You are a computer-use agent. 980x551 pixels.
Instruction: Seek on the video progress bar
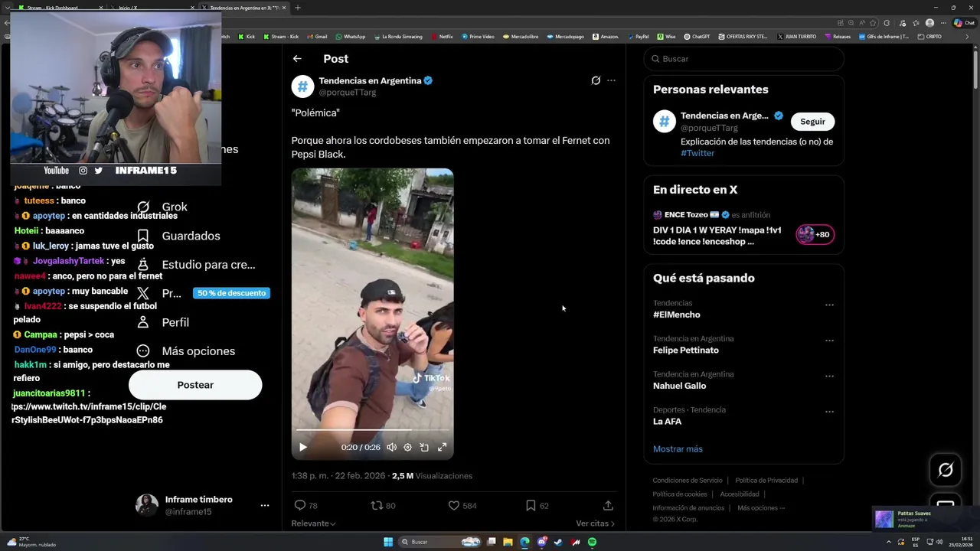372,430
